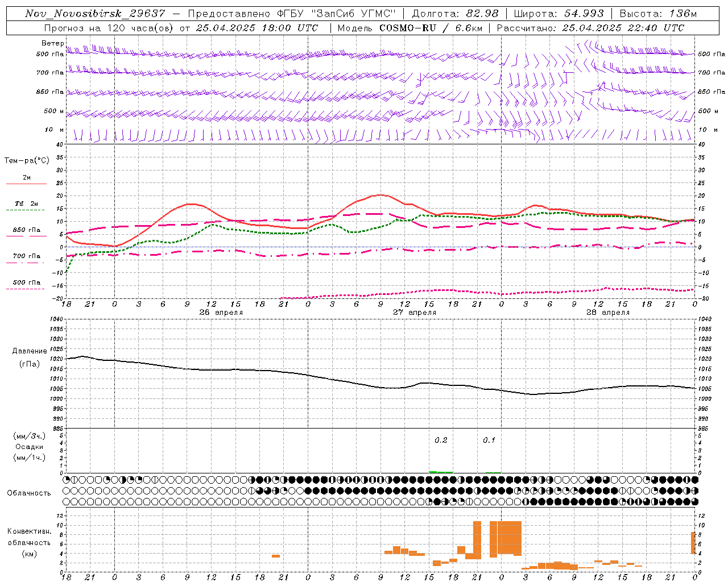Click the Облачность row label

(29, 493)
